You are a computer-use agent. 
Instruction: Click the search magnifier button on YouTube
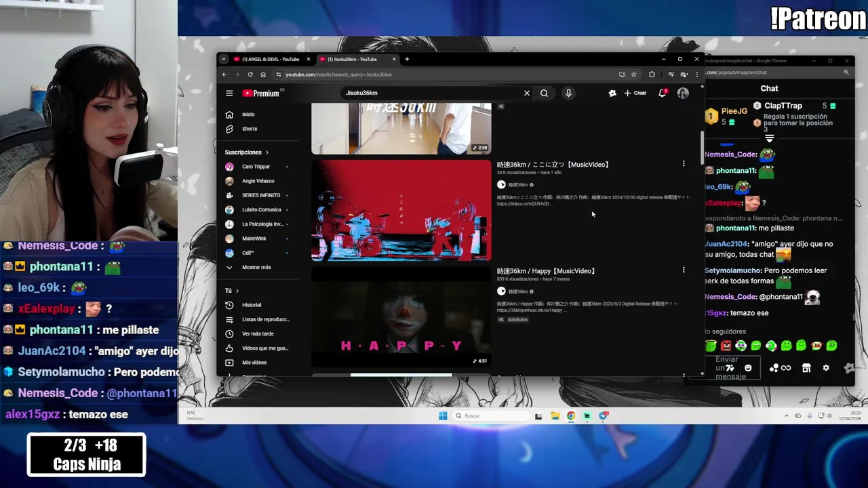click(x=544, y=93)
